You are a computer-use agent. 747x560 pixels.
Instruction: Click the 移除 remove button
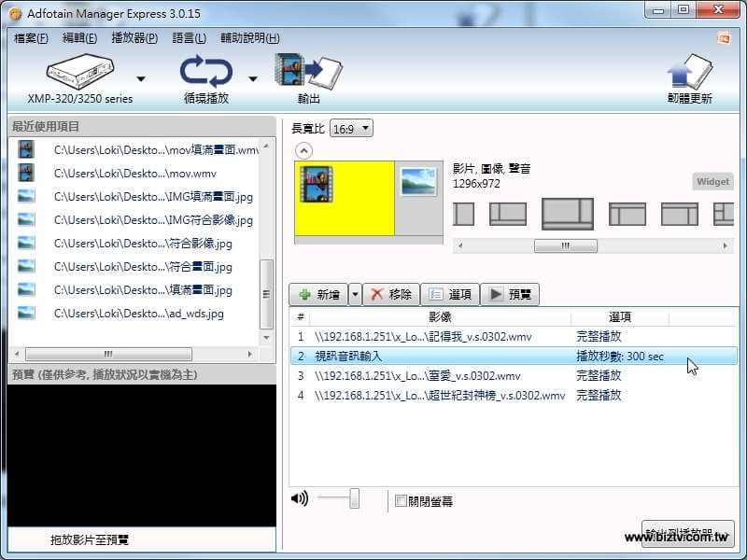click(x=390, y=295)
